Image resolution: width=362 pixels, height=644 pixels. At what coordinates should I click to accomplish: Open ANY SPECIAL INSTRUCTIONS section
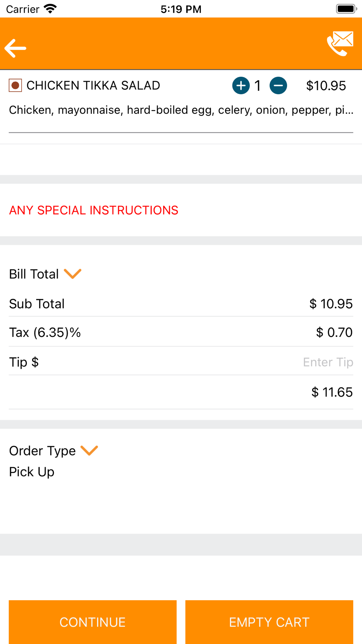tap(94, 210)
